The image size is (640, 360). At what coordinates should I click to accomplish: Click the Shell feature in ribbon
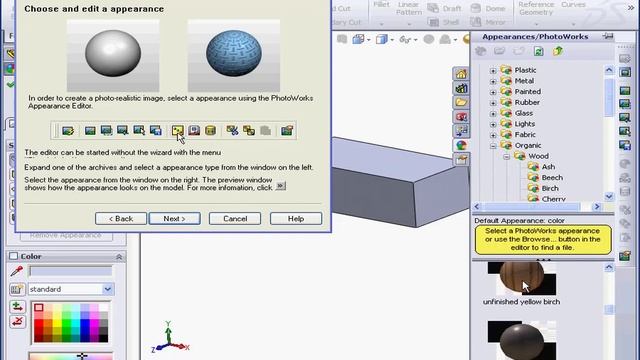click(x=444, y=22)
